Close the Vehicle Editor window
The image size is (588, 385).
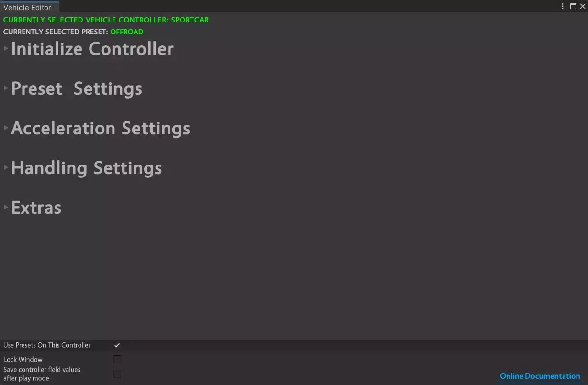583,6
